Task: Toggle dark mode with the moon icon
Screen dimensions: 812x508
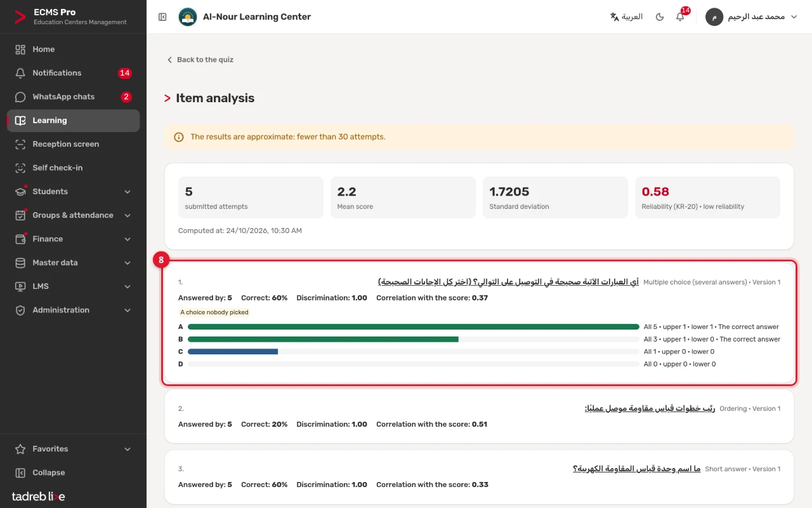Action: [660, 17]
